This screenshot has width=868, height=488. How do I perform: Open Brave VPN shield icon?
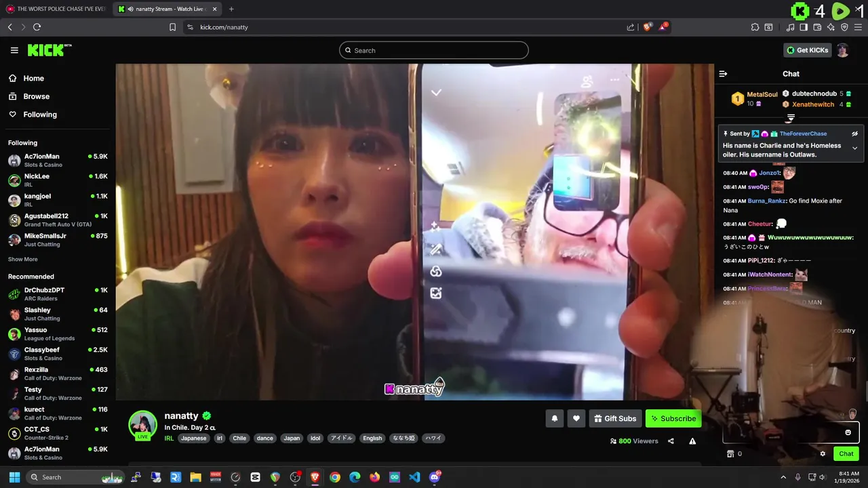844,27
